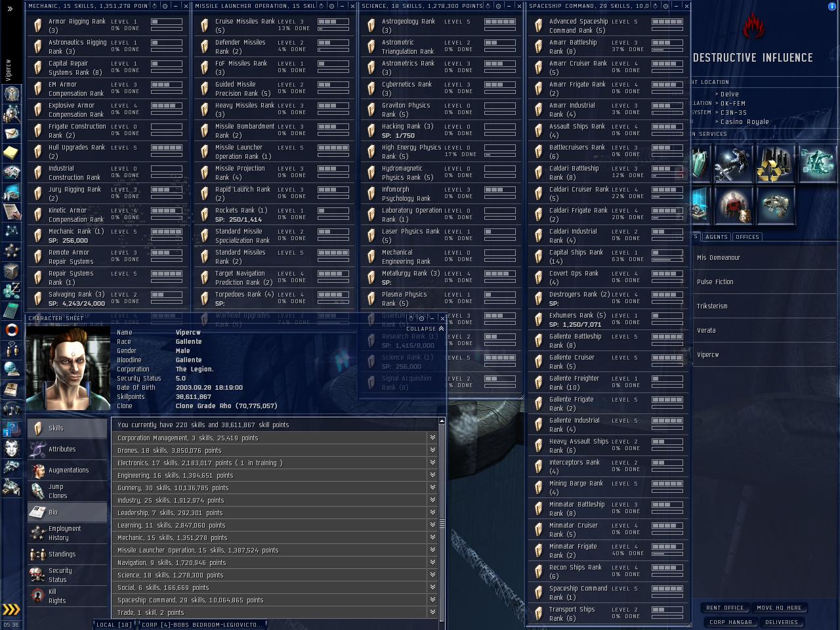
Task: Toggle pin on the Spaceship Command window
Action: [x=654, y=6]
